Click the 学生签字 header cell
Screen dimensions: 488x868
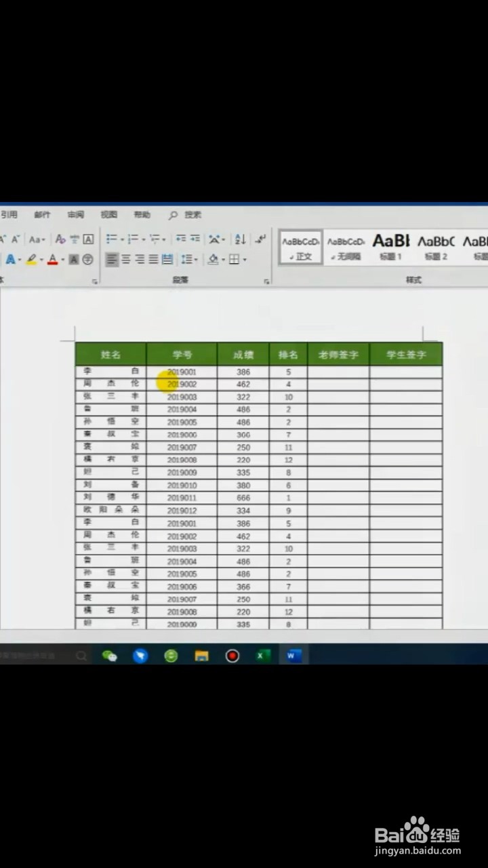406,354
